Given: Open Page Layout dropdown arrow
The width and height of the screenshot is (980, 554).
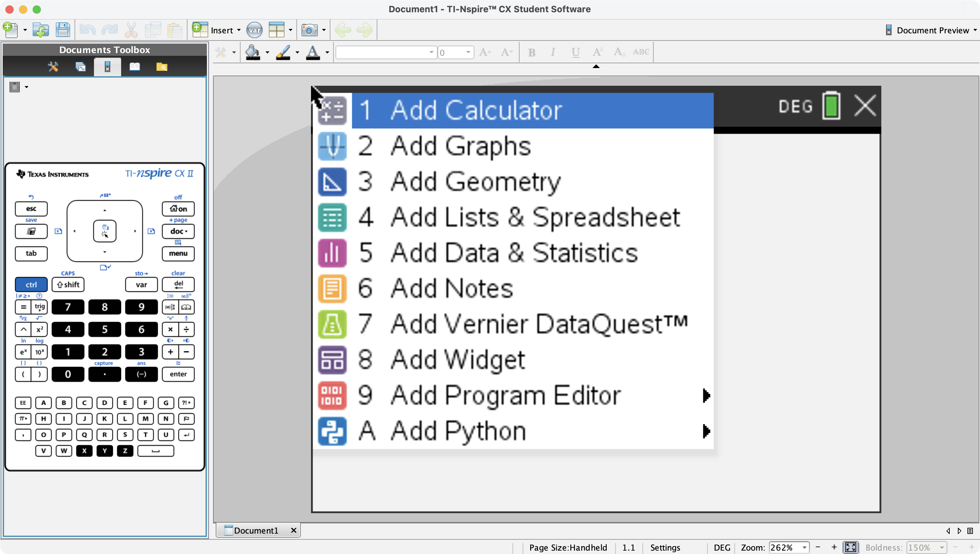Looking at the screenshot, I should pyautogui.click(x=290, y=30).
